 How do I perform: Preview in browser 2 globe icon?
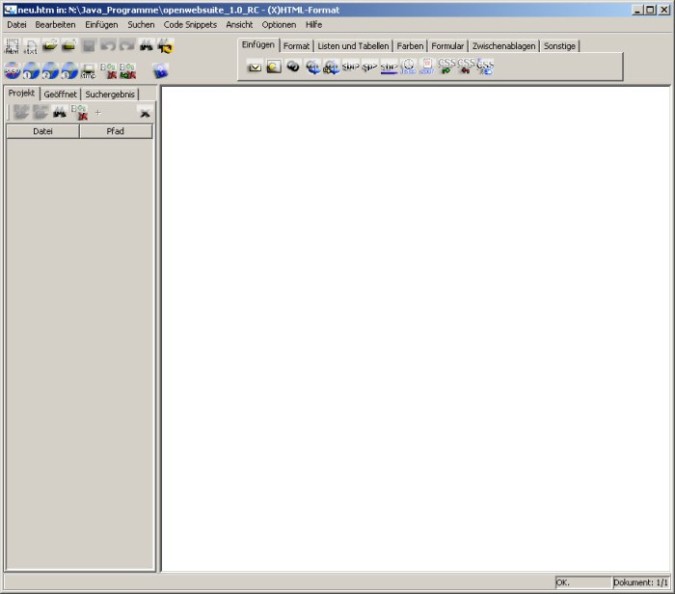pyautogui.click(x=50, y=71)
